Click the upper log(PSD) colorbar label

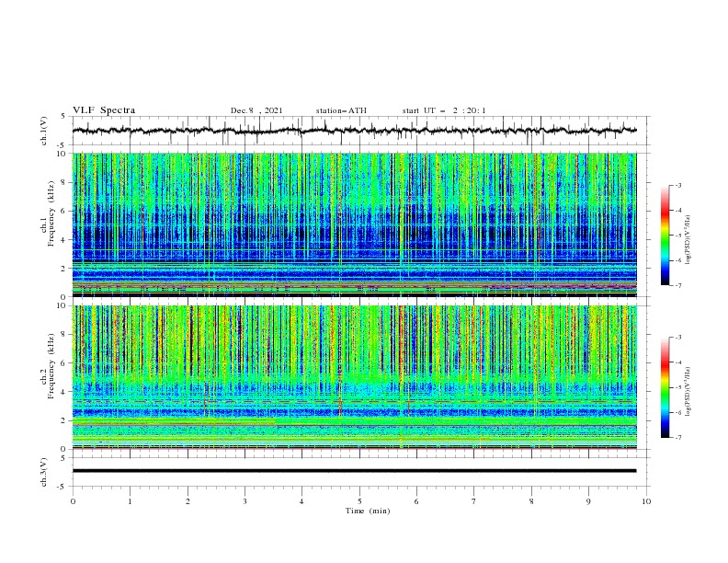pos(688,240)
